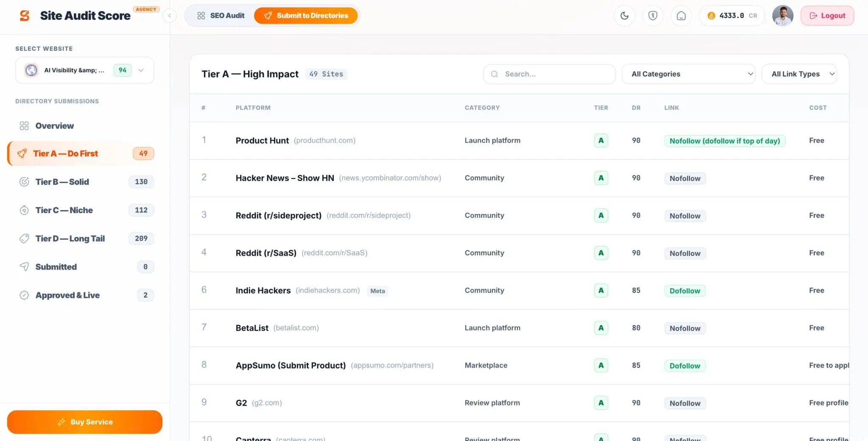868x441 pixels.
Task: Open Indie Hackers platform row
Action: [519, 291]
